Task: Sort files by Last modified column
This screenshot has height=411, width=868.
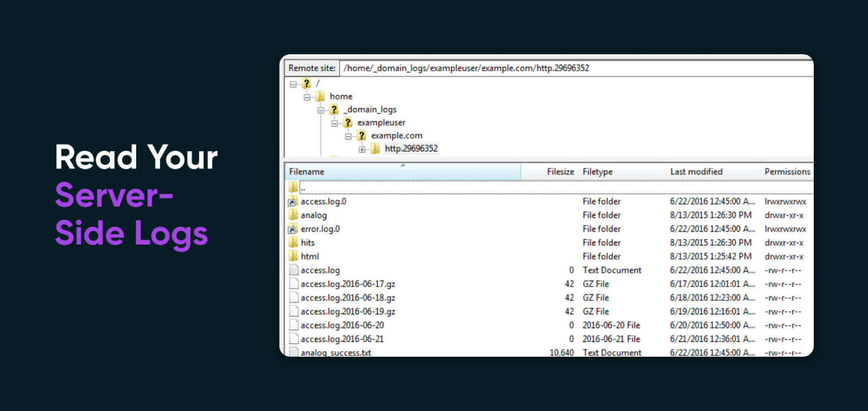Action: pos(696,171)
